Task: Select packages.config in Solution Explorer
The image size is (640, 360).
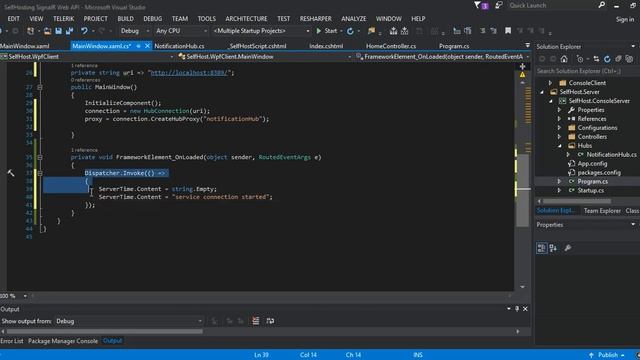Action: coord(599,173)
